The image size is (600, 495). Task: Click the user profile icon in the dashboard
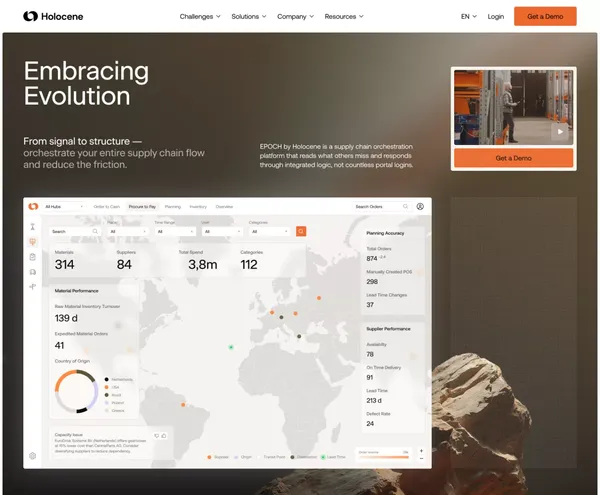click(x=420, y=207)
